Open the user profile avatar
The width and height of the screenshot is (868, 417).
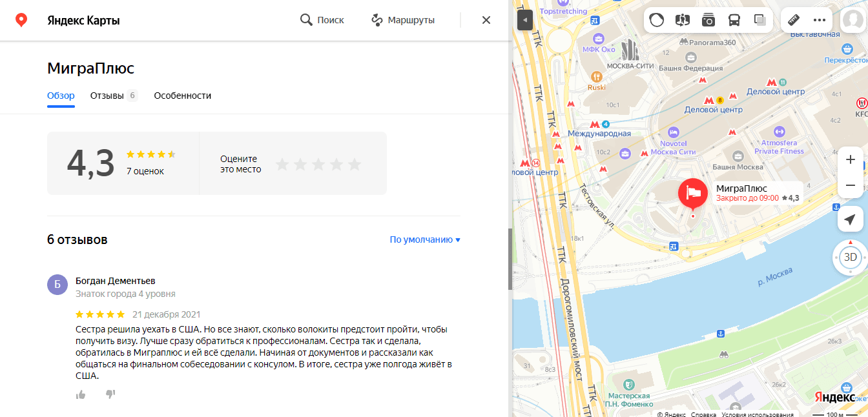click(854, 20)
